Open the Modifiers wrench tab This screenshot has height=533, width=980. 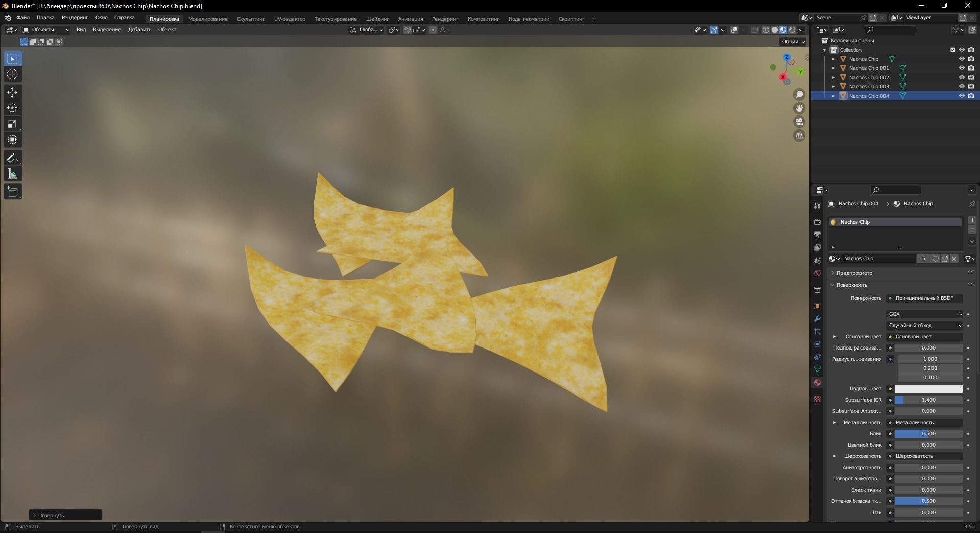817,318
